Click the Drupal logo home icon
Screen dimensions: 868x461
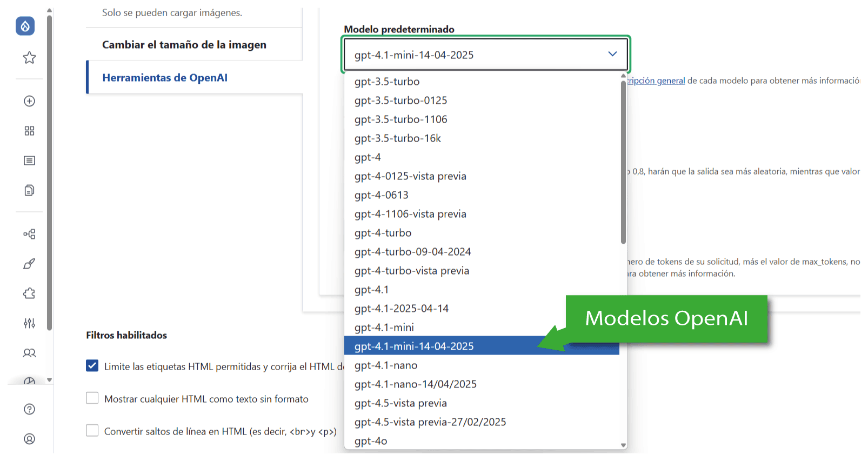point(25,26)
